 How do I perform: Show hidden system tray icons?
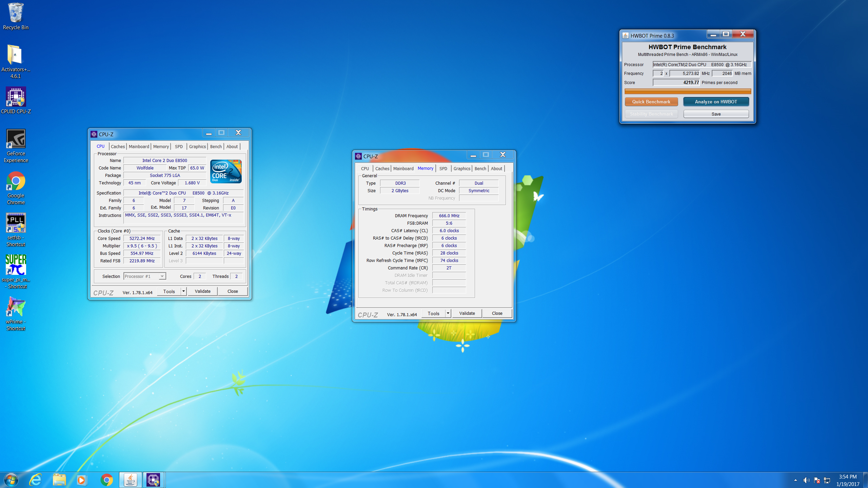(795, 480)
